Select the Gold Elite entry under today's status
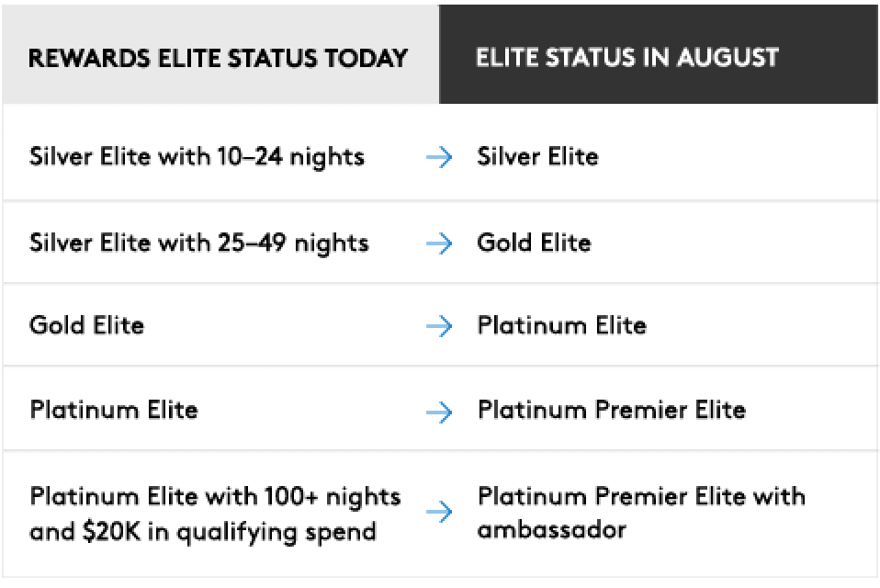 click(86, 326)
